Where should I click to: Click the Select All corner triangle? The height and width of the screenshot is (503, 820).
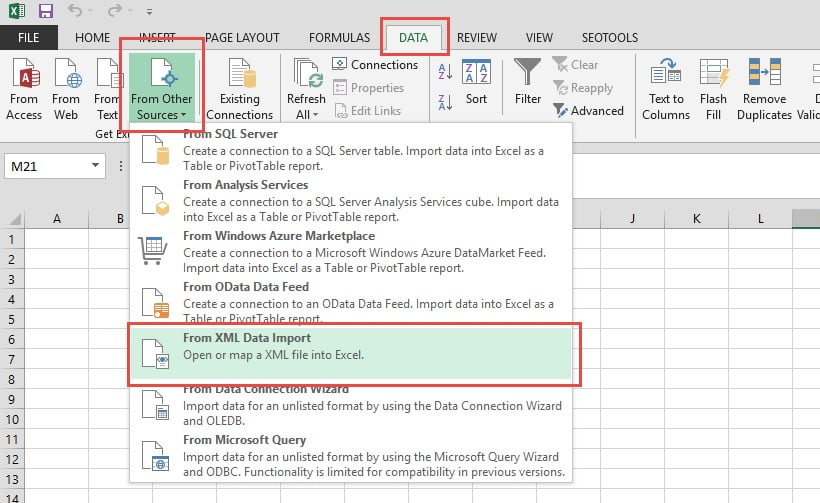coord(15,219)
